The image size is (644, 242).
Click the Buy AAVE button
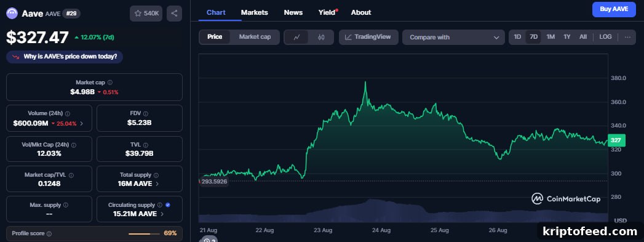(x=614, y=9)
